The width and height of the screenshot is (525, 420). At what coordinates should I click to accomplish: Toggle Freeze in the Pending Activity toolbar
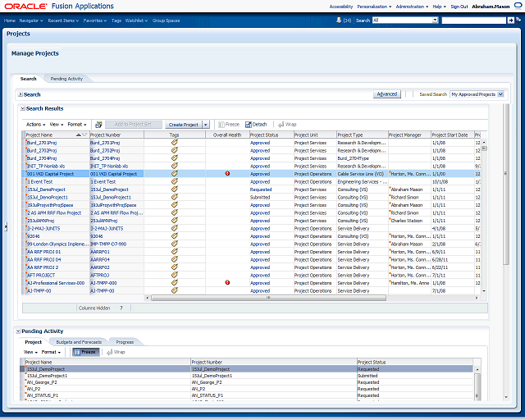[85, 352]
